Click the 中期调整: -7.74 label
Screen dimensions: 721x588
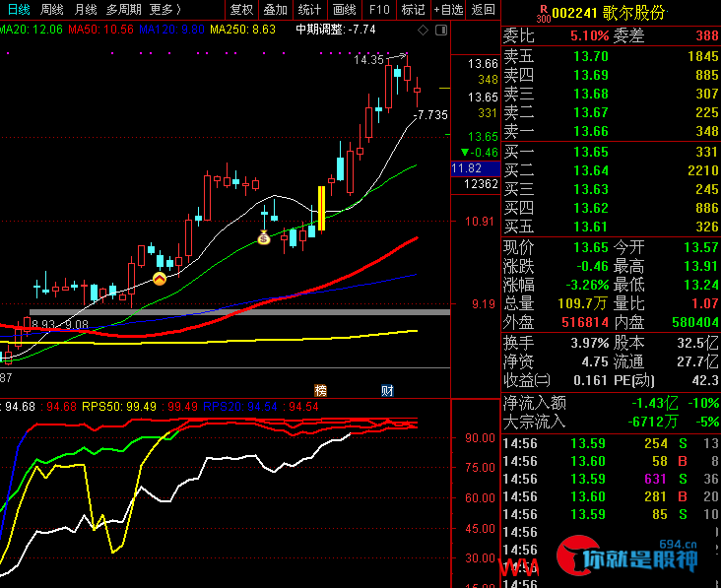tap(335, 30)
